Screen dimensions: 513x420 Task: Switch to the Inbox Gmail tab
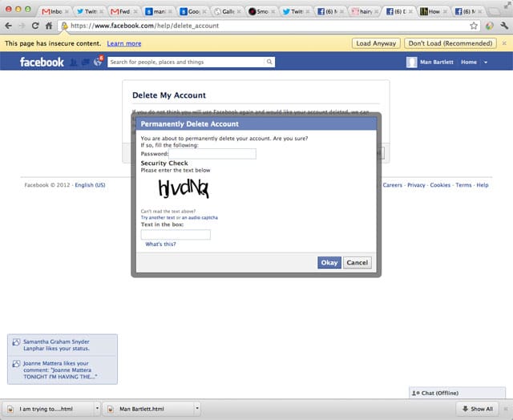[x=52, y=11]
